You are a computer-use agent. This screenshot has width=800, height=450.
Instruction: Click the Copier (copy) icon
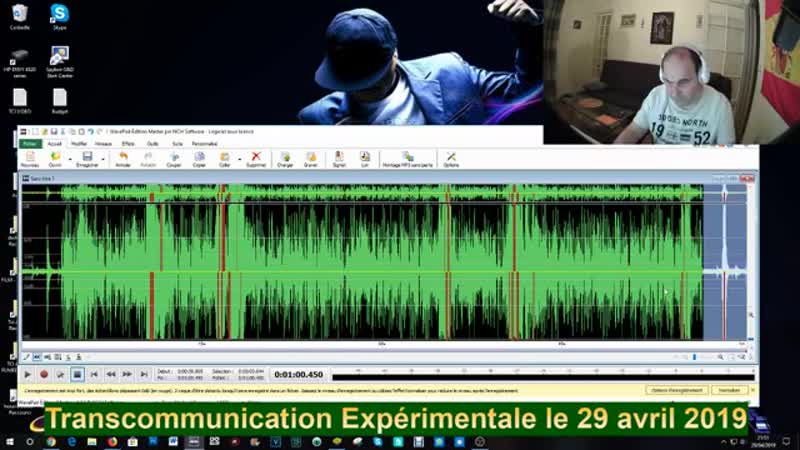pyautogui.click(x=199, y=158)
